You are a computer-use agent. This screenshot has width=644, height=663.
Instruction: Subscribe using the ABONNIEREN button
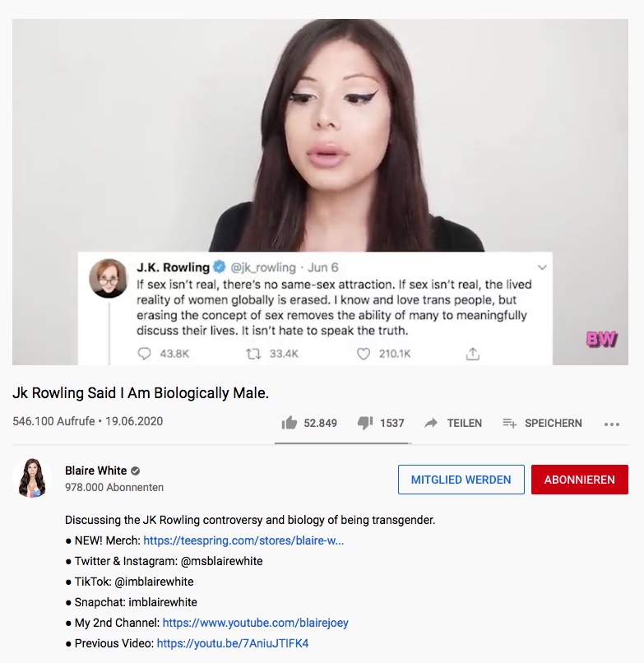click(x=579, y=480)
